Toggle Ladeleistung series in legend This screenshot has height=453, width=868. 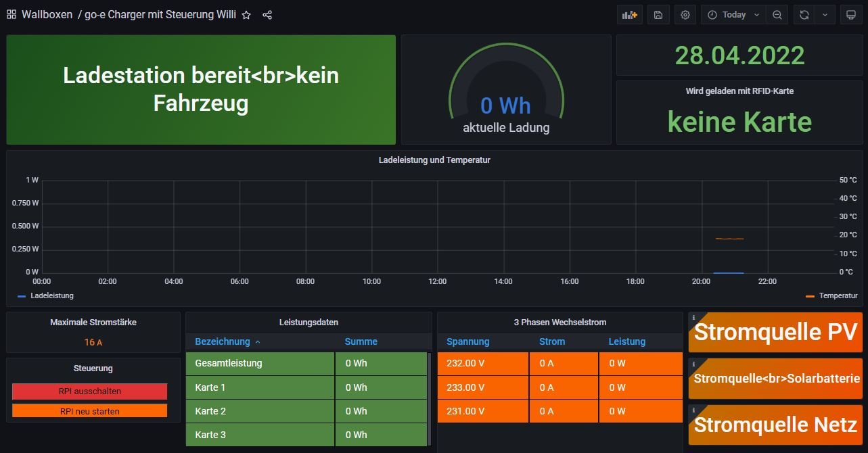point(51,295)
